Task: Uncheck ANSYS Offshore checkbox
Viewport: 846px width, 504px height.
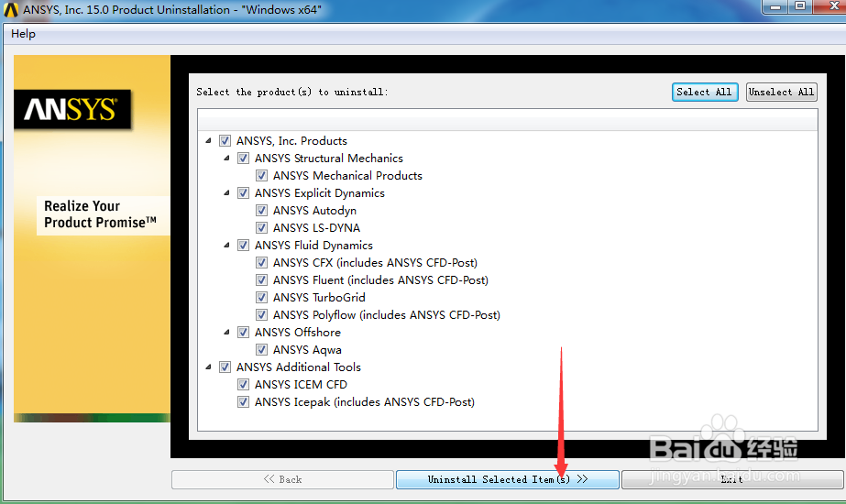Action: [x=243, y=333]
